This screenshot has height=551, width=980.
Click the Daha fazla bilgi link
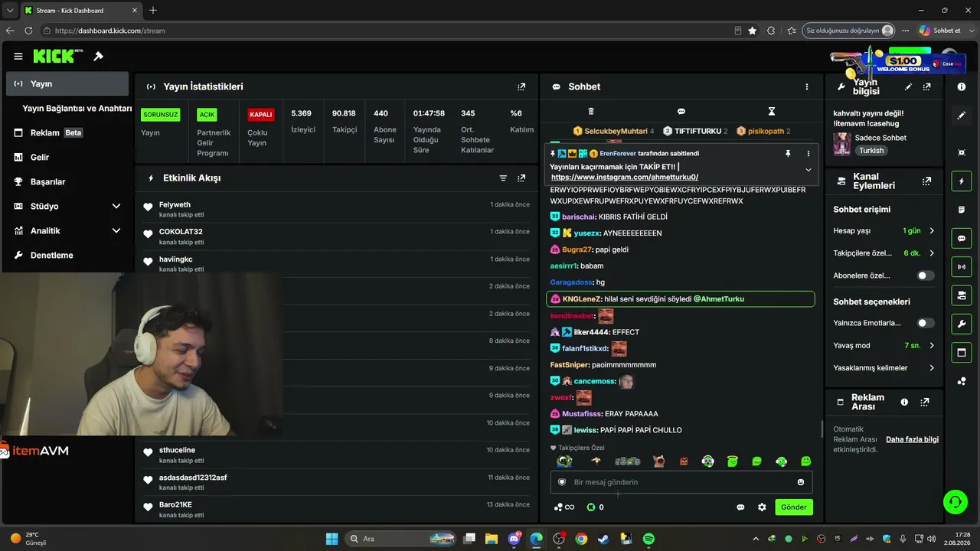pyautogui.click(x=912, y=439)
